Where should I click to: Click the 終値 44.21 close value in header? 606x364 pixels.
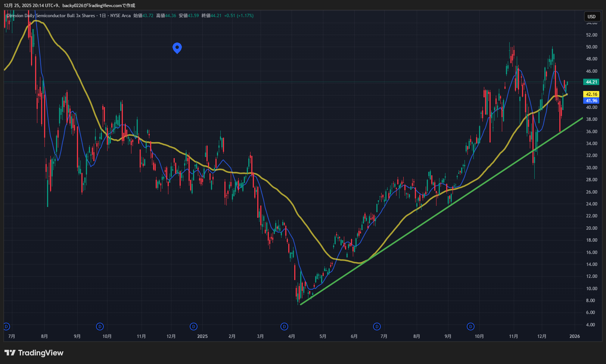pyautogui.click(x=211, y=16)
